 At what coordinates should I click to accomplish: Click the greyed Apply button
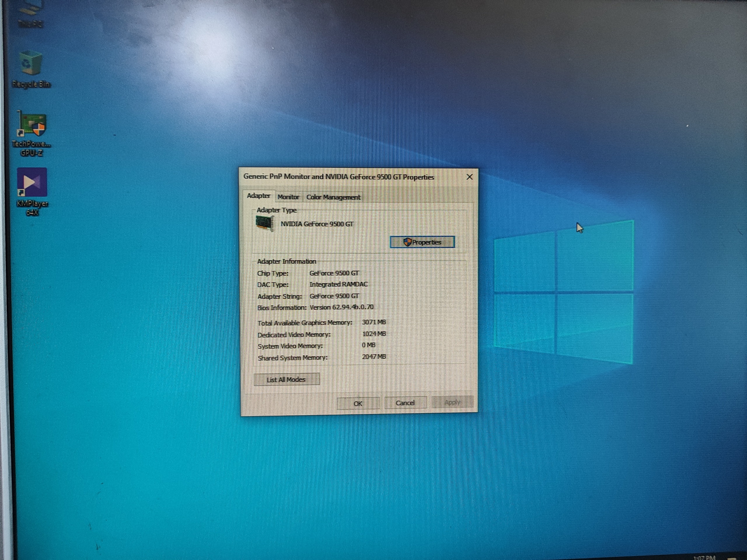click(452, 402)
